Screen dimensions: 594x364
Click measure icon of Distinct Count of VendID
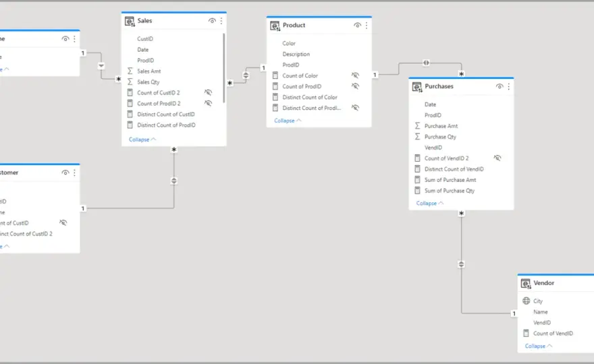click(x=417, y=169)
